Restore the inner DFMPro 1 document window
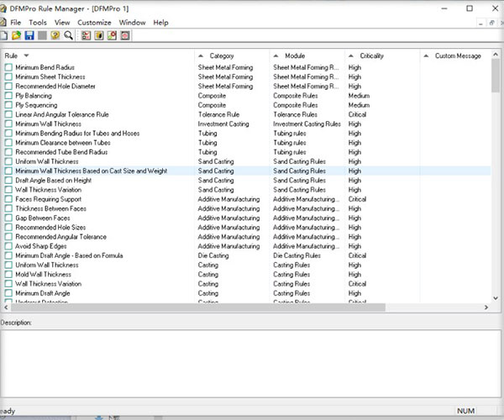The image size is (504, 420). point(491,24)
